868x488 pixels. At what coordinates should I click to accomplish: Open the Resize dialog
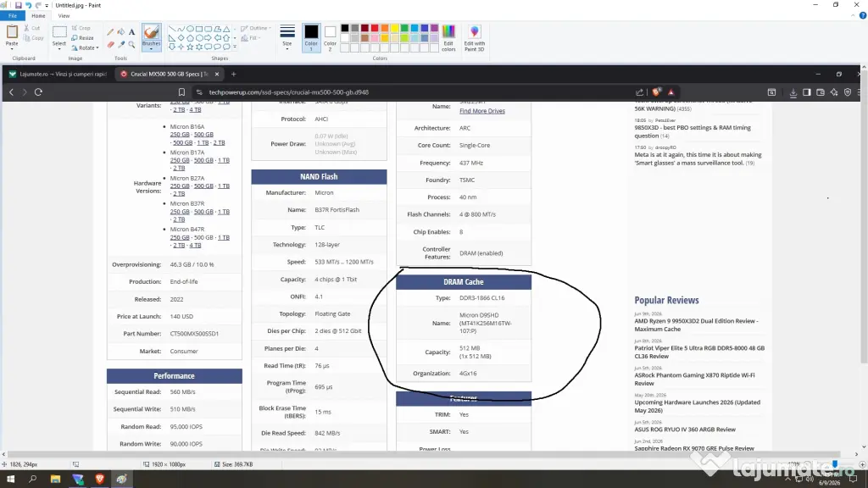point(82,37)
